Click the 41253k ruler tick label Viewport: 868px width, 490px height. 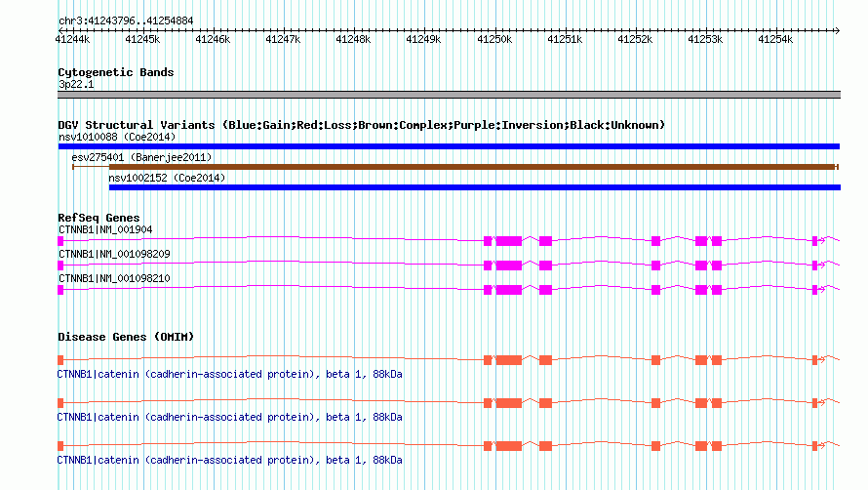point(705,39)
